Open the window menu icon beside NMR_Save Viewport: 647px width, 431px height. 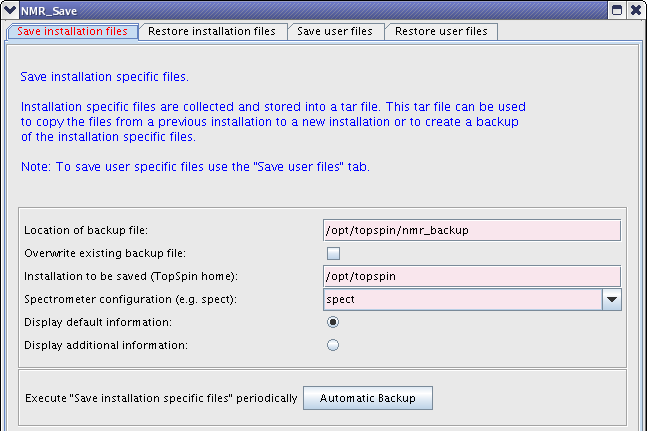click(x=10, y=10)
